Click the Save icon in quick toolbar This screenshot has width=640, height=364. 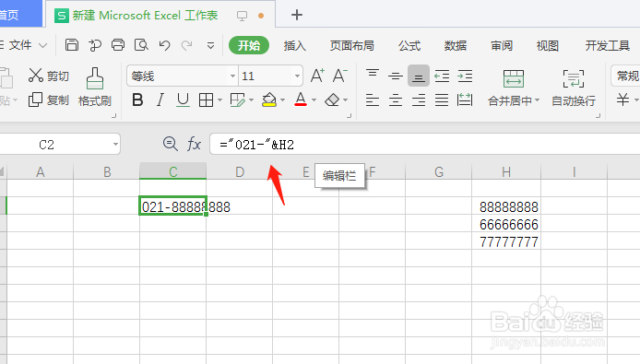point(72,45)
